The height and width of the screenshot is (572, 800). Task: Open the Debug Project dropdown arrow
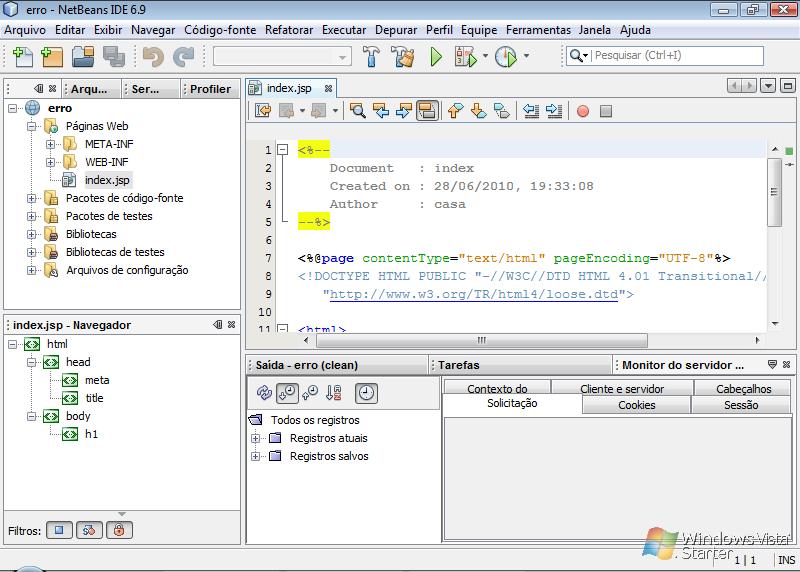pos(485,56)
